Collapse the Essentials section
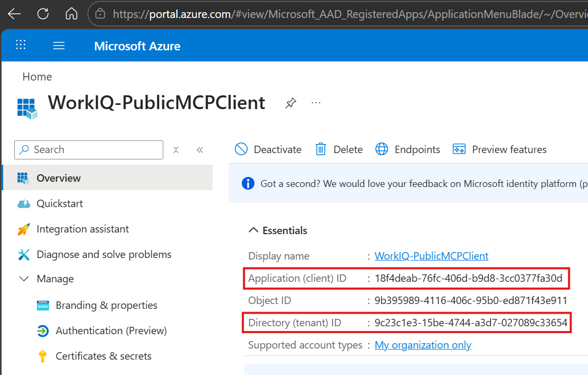Viewport: 588px width, 375px height. click(253, 230)
